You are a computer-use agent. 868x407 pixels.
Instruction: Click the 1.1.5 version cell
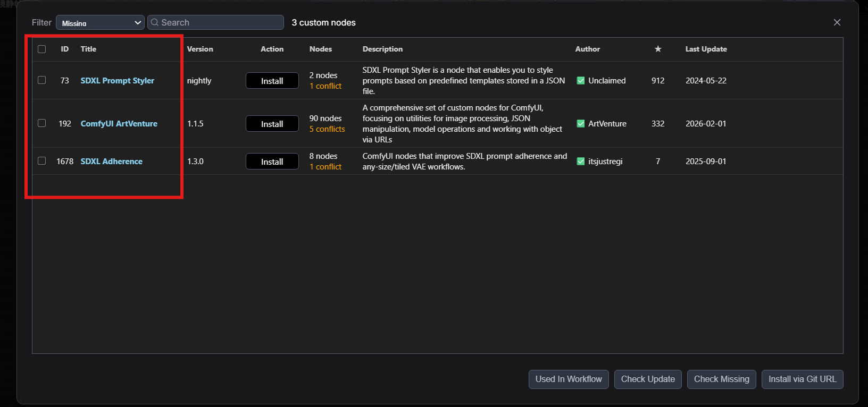tap(195, 124)
